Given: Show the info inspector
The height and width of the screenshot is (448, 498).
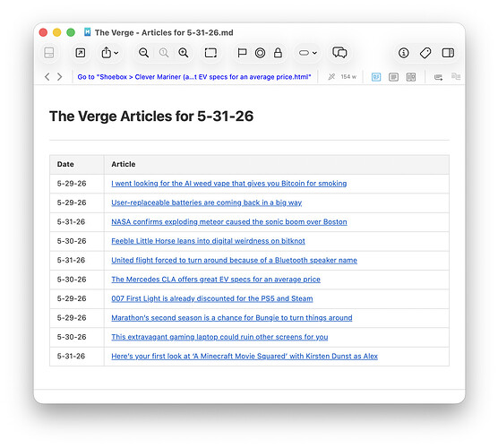Looking at the screenshot, I should (403, 53).
